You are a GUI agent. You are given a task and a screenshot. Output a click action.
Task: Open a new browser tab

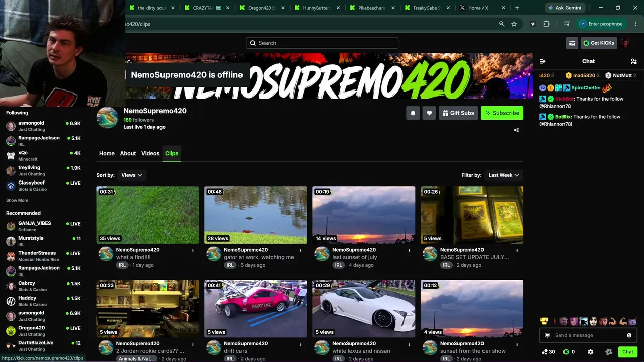[x=517, y=8]
